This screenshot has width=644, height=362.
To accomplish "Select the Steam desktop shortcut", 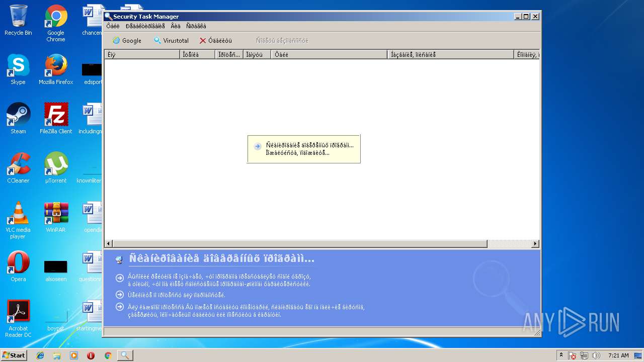I will tap(18, 119).
